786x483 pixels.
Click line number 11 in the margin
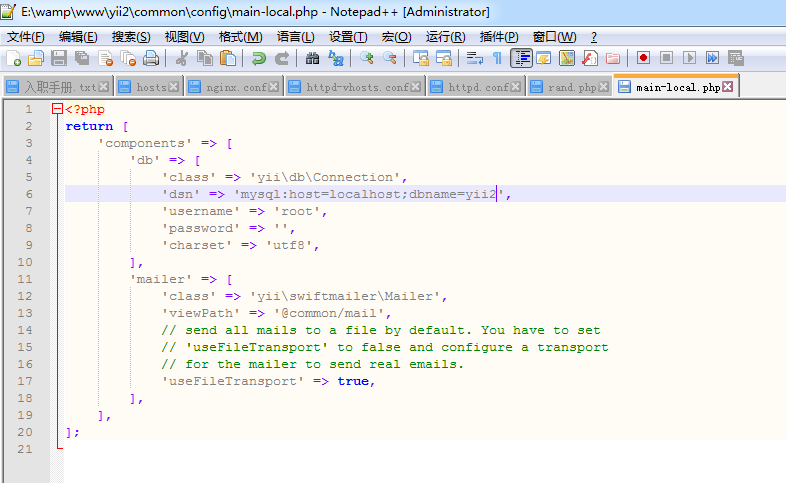pyautogui.click(x=25, y=279)
